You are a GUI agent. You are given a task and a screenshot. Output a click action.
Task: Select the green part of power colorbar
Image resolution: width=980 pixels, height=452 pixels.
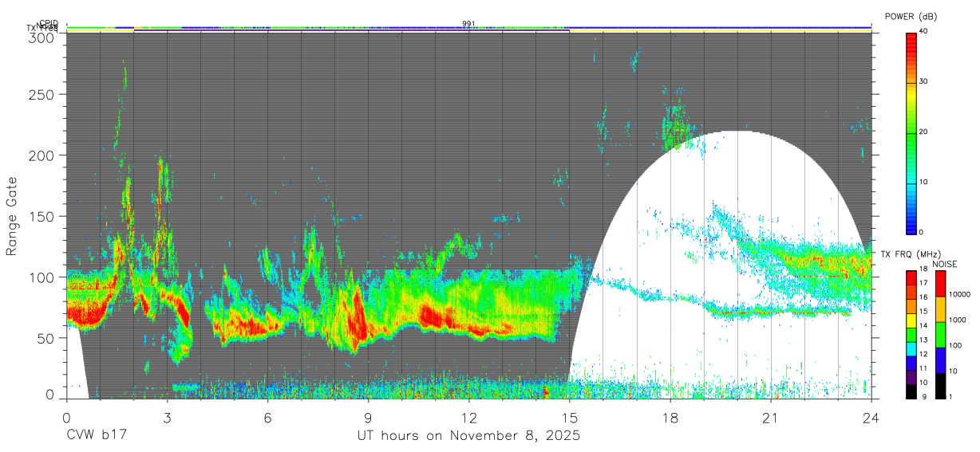[911, 140]
